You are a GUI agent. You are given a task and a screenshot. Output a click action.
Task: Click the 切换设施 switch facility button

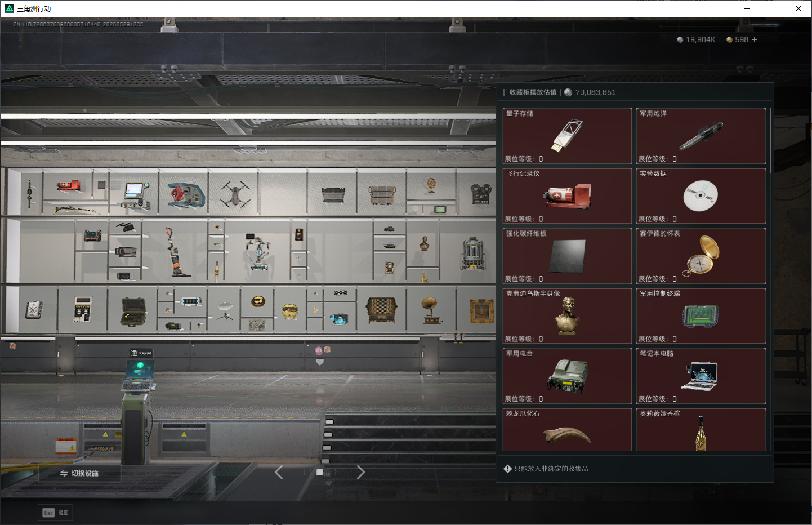click(x=79, y=473)
